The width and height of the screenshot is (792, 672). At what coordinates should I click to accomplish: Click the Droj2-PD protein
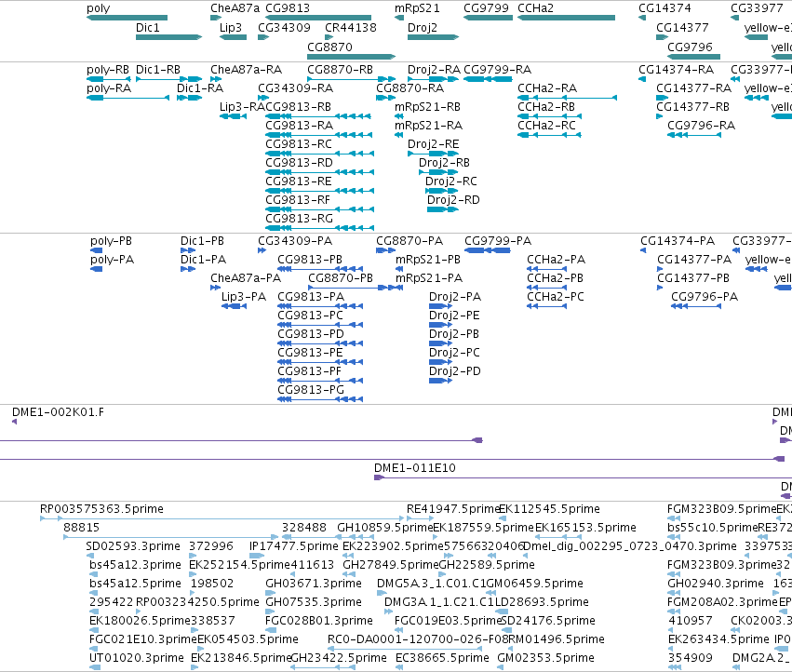click(440, 381)
